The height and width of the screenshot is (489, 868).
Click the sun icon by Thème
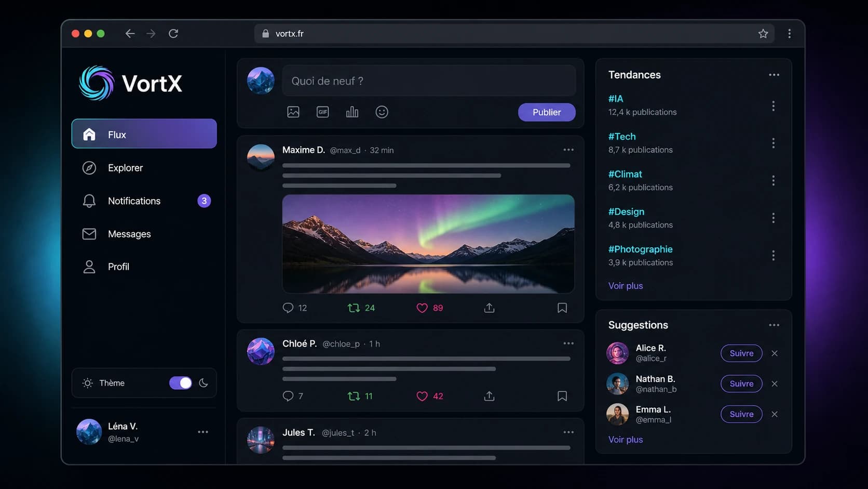tap(87, 383)
